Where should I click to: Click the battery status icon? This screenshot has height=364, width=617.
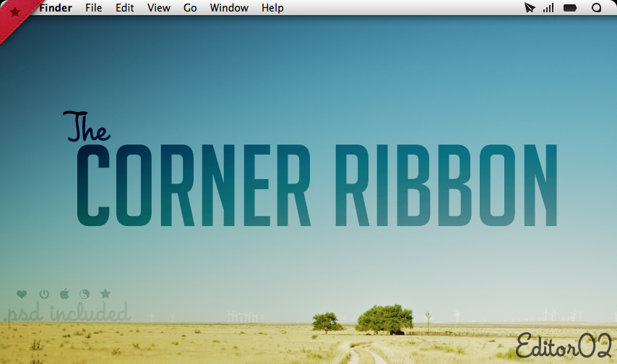pos(570,8)
